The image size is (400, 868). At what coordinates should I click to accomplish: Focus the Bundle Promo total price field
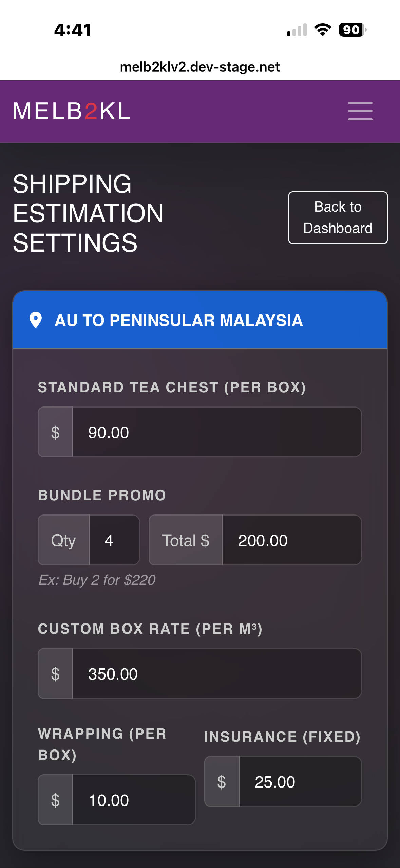[x=292, y=540]
